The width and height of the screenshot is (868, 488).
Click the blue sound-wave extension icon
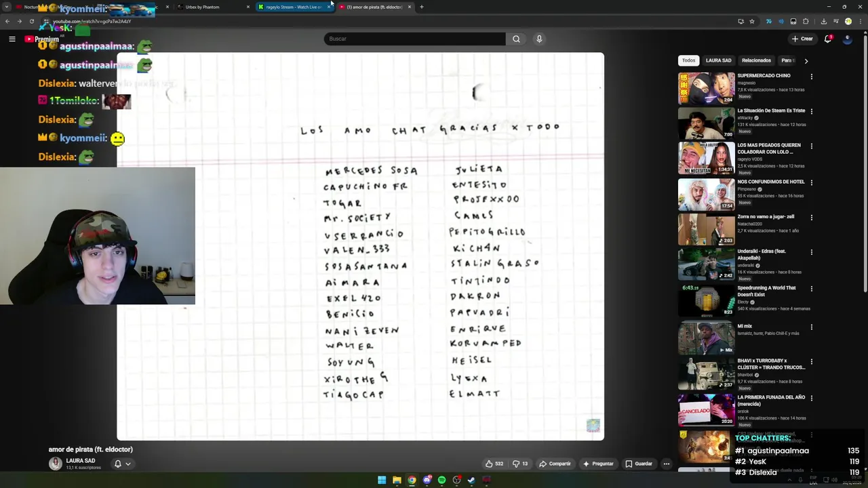tap(781, 21)
